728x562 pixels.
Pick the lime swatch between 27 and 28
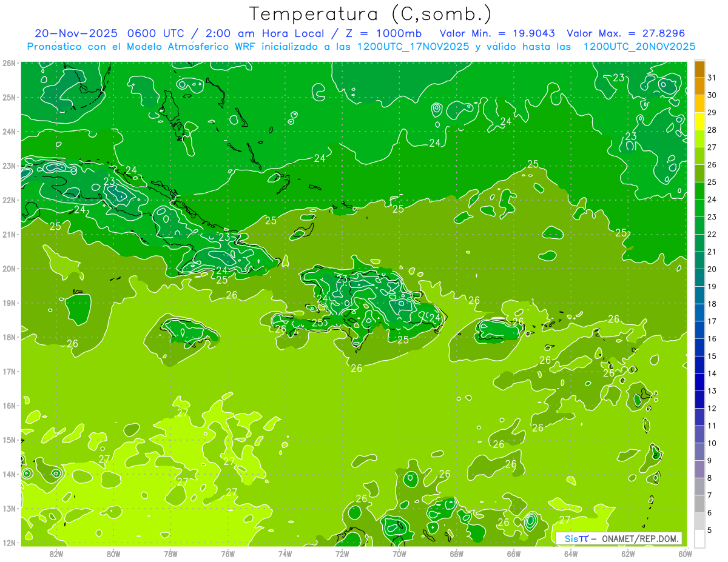pos(699,138)
